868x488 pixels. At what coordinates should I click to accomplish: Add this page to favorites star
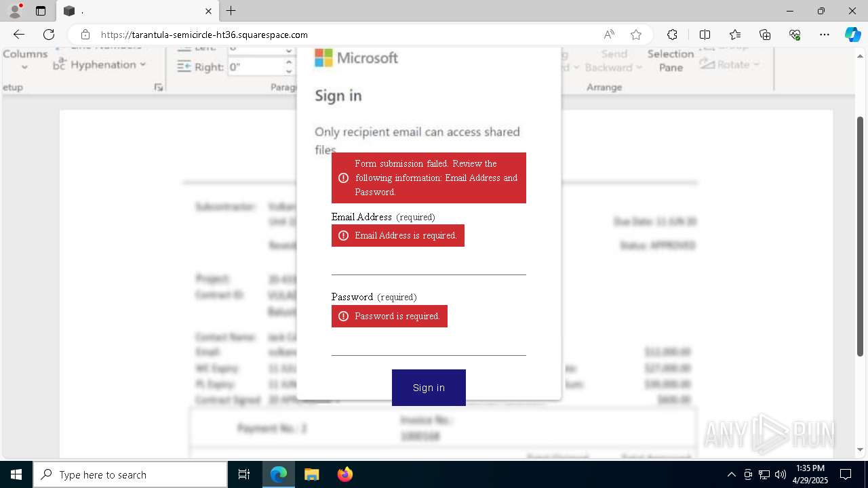pos(635,35)
